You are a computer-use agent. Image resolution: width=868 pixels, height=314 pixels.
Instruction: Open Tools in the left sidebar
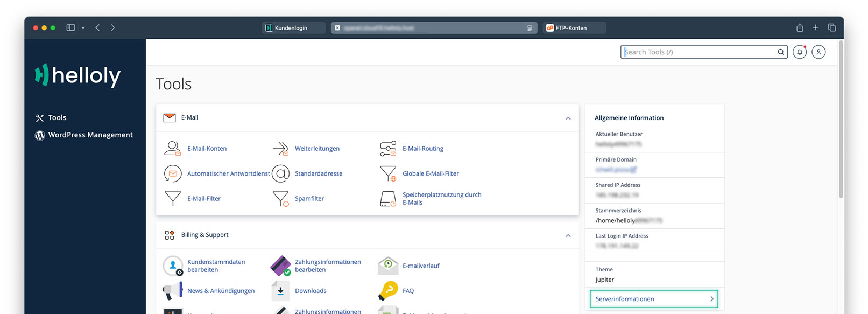click(57, 118)
